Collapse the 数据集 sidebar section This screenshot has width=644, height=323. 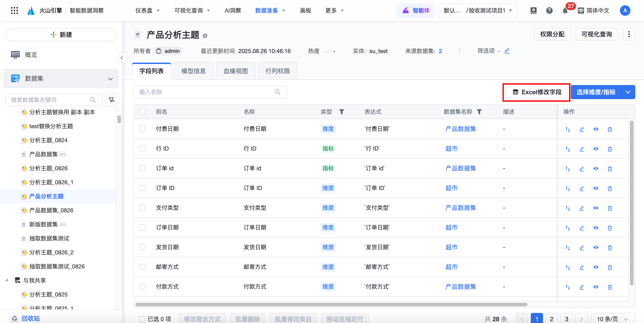(110, 79)
